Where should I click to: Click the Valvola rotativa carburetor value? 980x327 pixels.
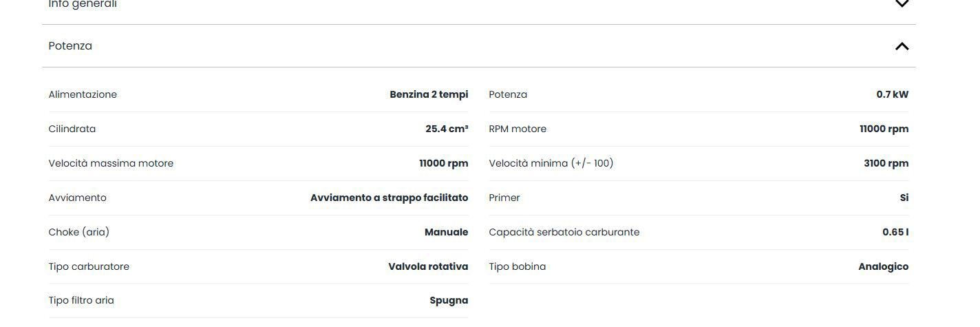coord(428,266)
